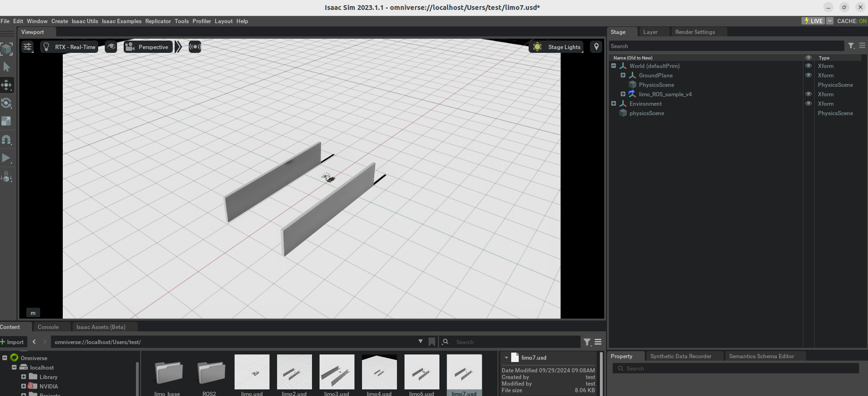The width and height of the screenshot is (868, 396).
Task: Expand Library folder in tree
Action: coord(24,377)
